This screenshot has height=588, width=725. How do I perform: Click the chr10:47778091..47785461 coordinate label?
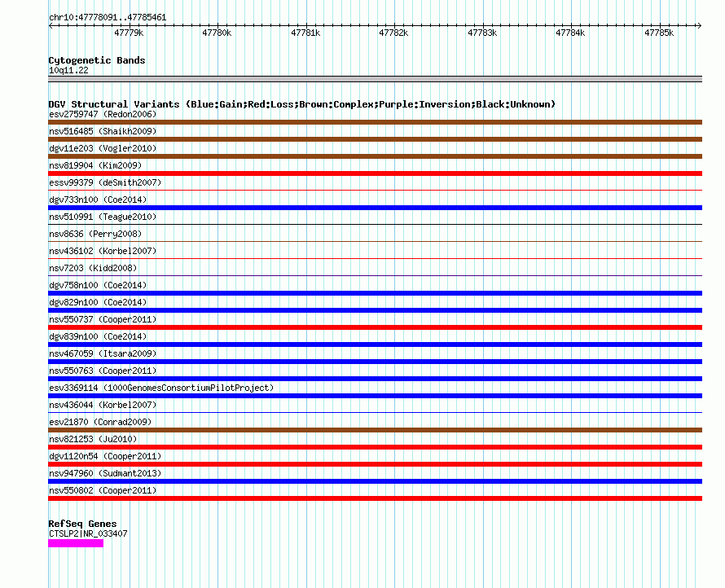click(x=108, y=17)
